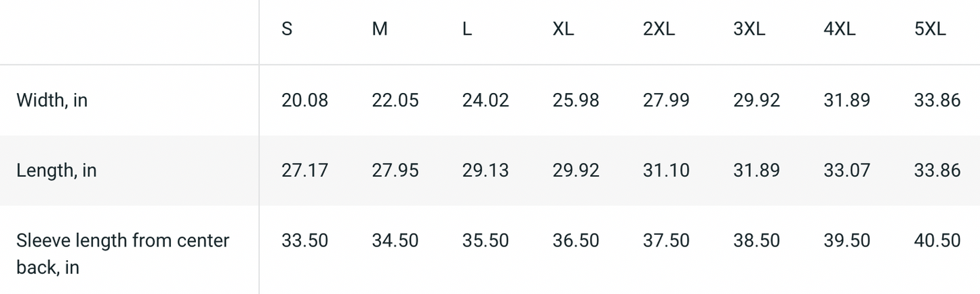The width and height of the screenshot is (980, 294).
Task: Click the 33.07 length value for 4XL
Action: coord(847,170)
